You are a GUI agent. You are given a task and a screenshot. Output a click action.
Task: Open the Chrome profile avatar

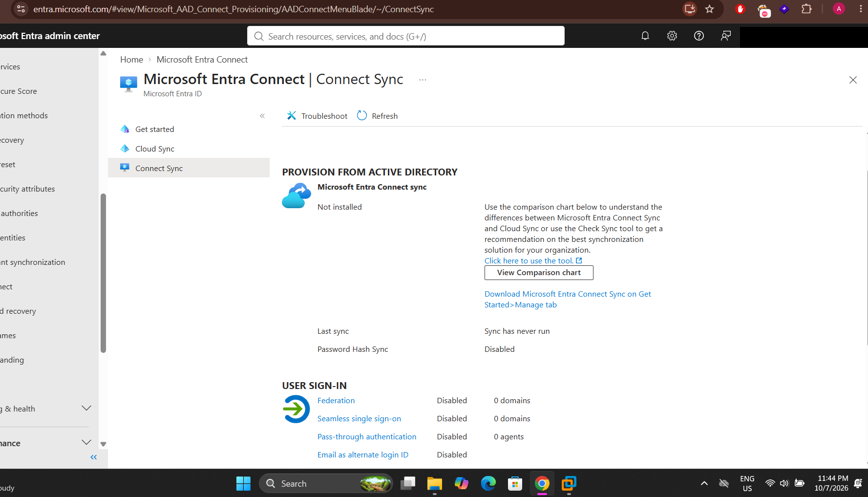pyautogui.click(x=839, y=9)
